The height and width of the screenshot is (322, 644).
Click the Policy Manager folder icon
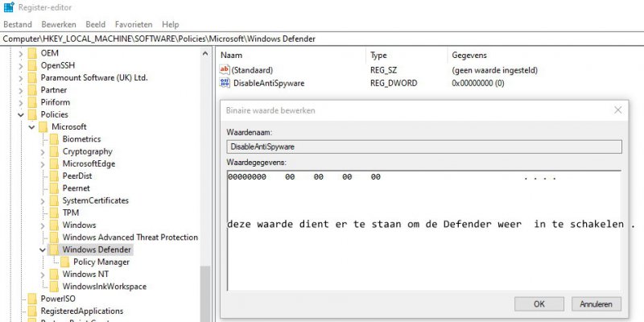click(x=65, y=262)
